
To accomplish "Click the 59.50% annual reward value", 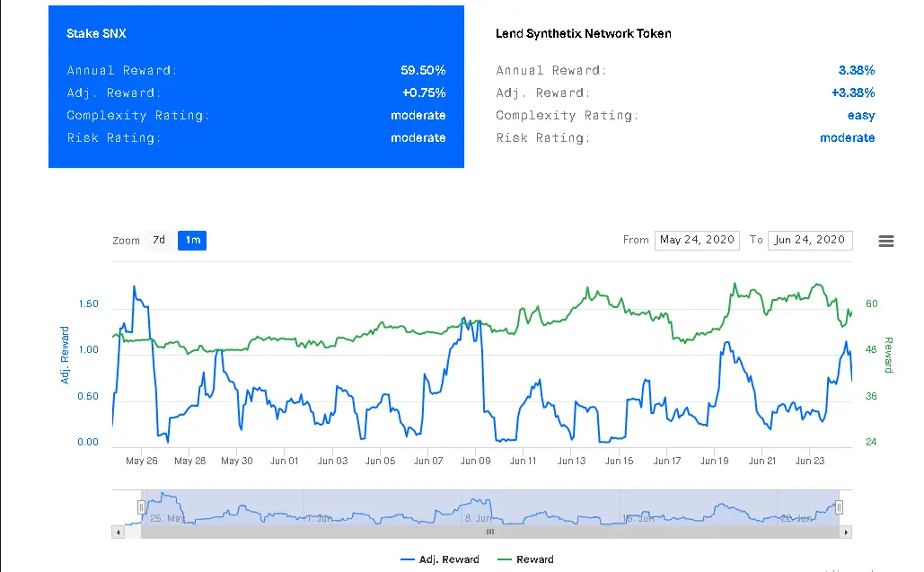I will coord(423,71).
